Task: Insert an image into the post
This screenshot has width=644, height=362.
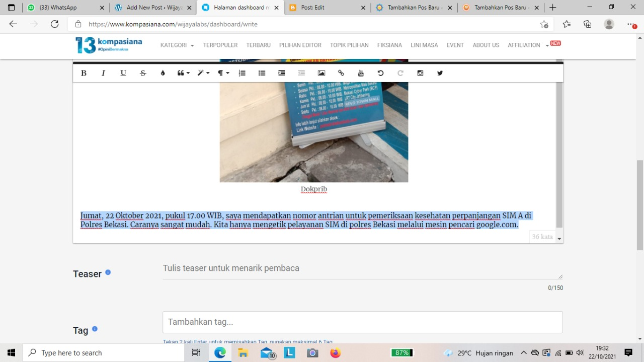Action: tap(321, 73)
